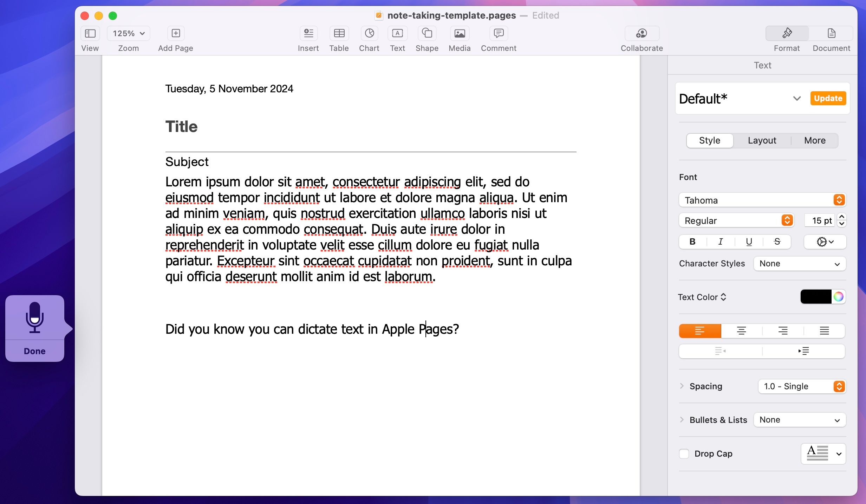The width and height of the screenshot is (866, 504).
Task: Enable the Italic formatting button
Action: (x=720, y=241)
